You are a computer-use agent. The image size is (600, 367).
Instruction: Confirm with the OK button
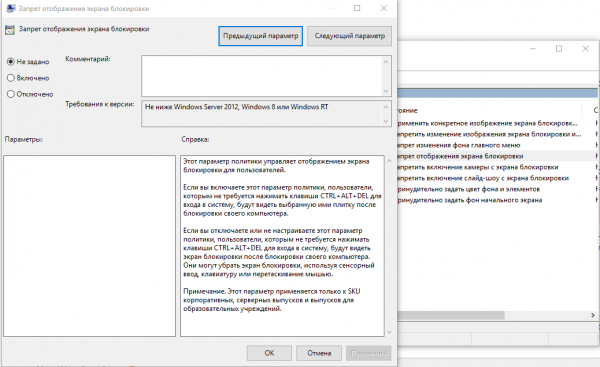269,353
